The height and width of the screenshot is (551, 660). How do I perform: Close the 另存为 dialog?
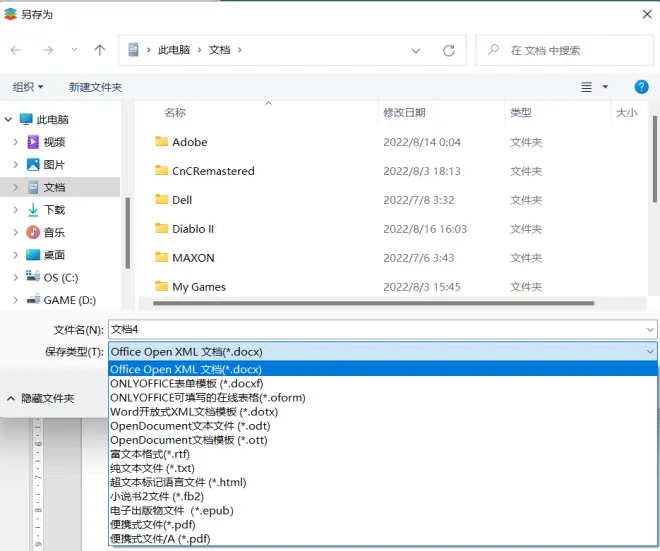tap(647, 14)
